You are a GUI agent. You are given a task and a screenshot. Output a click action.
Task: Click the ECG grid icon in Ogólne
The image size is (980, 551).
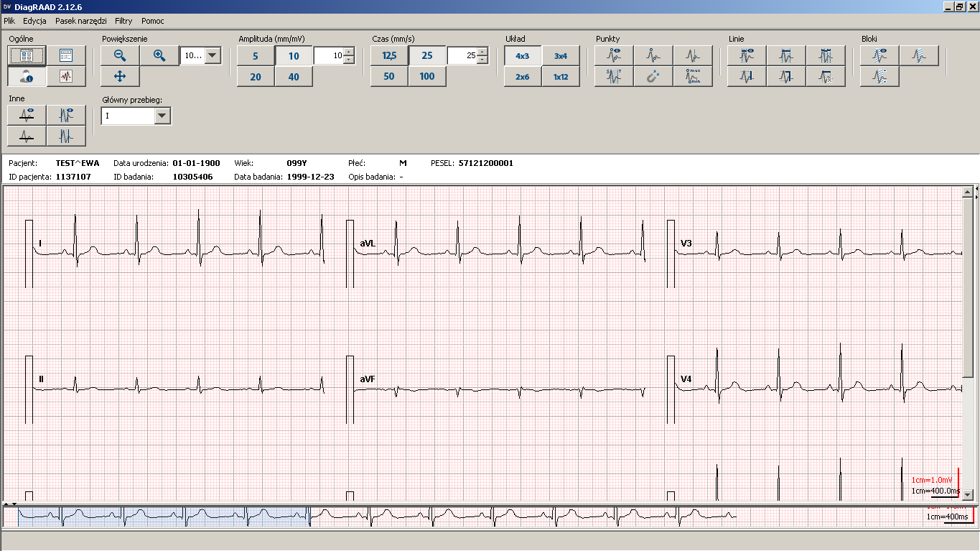pyautogui.click(x=66, y=76)
